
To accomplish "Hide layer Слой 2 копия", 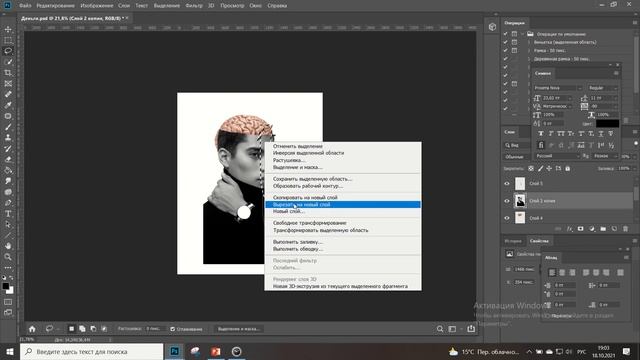I will (x=507, y=201).
